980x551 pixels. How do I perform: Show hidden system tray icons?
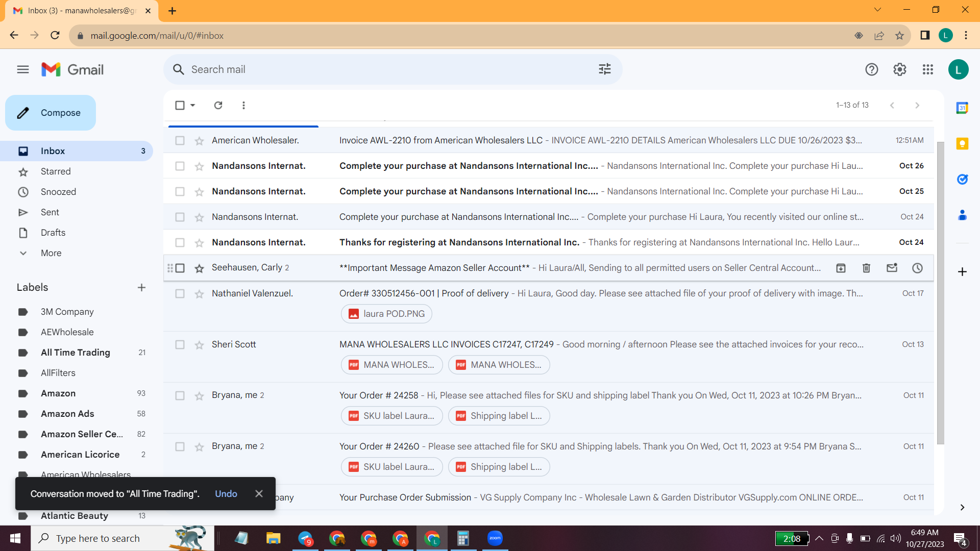pyautogui.click(x=819, y=538)
